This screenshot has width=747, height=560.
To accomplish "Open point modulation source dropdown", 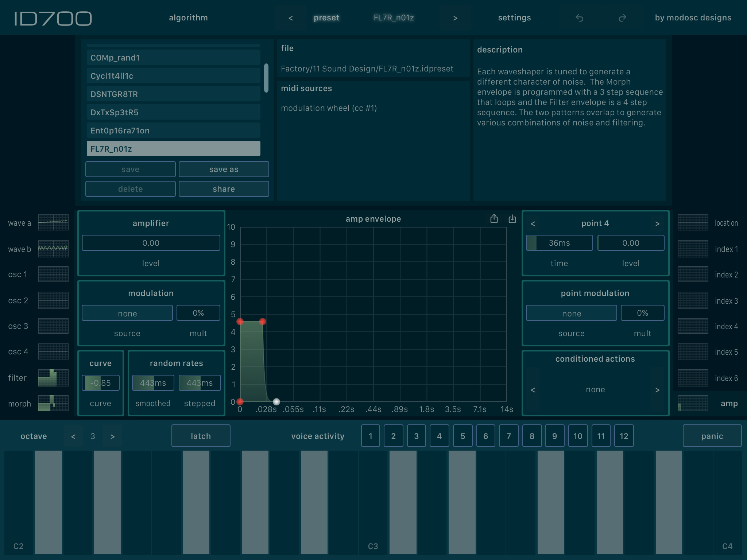I will 572,313.
